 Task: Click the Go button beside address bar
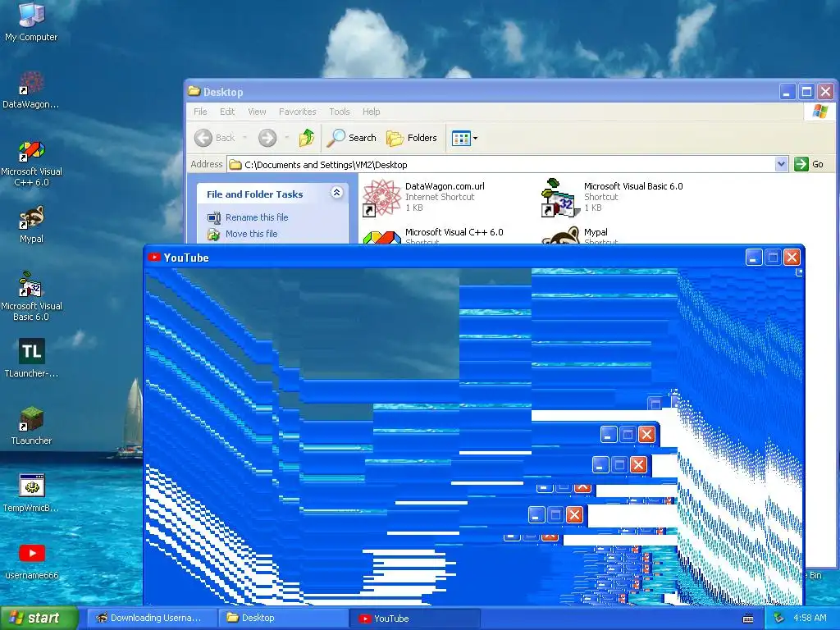point(809,164)
